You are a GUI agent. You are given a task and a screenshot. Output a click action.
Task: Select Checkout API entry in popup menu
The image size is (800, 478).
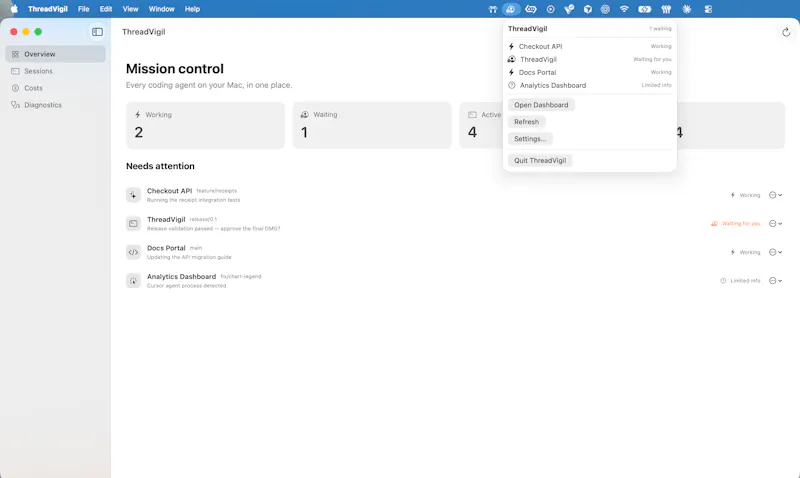tap(590, 46)
